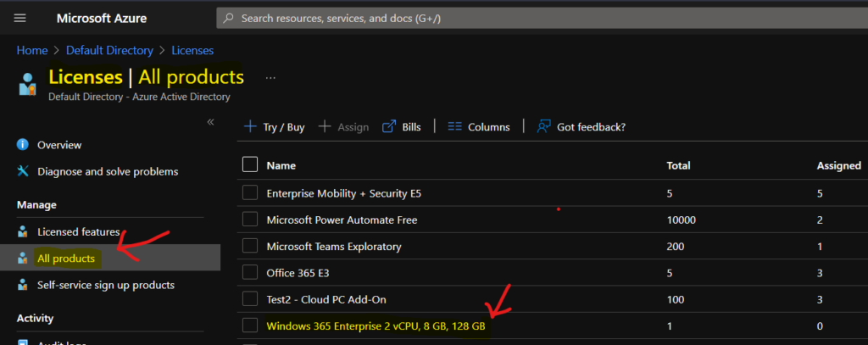Click the Microsoft Azure portal title
Screen dimensions: 868x345
pyautogui.click(x=102, y=19)
